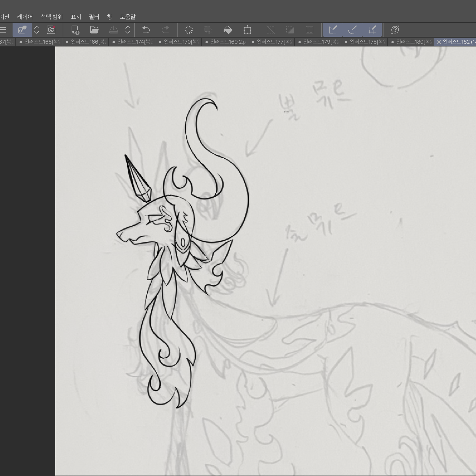Switch to the 일러스트174 tab

click(x=132, y=42)
